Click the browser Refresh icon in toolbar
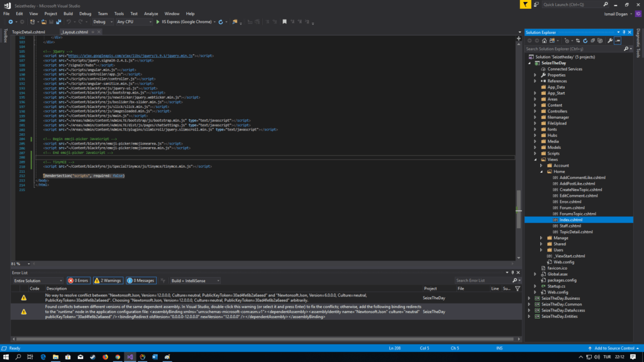644x362 pixels. (x=221, y=22)
